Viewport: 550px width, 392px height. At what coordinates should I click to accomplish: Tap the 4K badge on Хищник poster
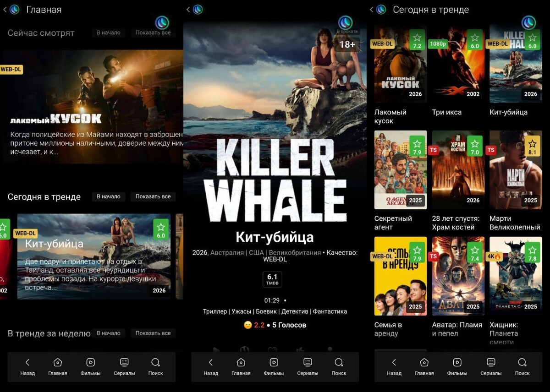[x=495, y=256]
